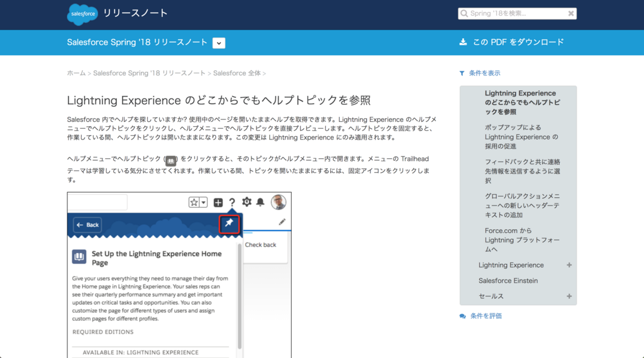Go to ホーム breadcrumb
This screenshot has height=358, width=644.
[x=76, y=73]
